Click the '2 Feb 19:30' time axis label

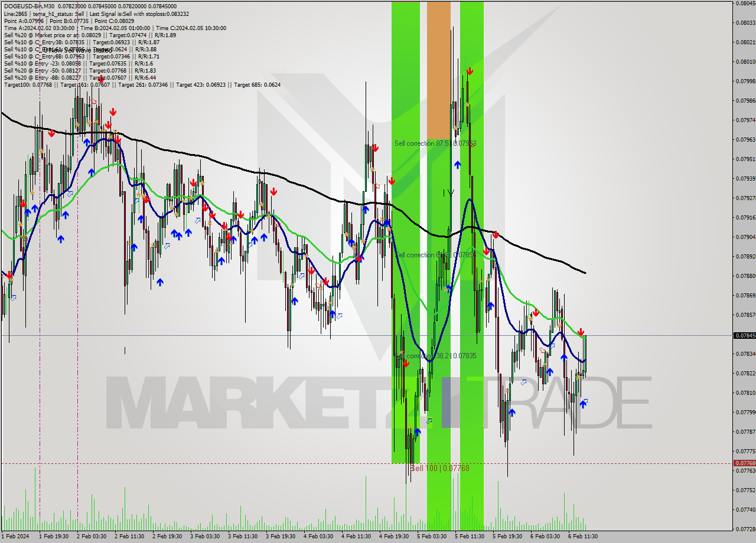point(167,537)
